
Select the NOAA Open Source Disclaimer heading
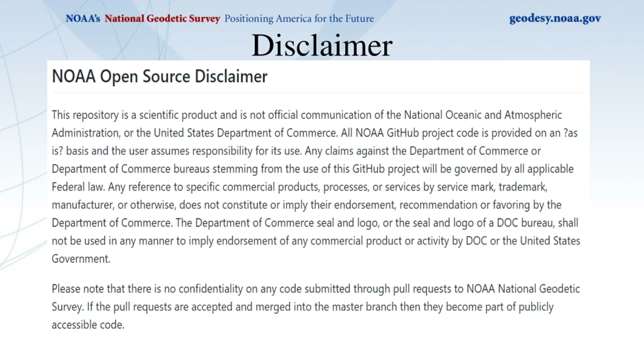159,76
